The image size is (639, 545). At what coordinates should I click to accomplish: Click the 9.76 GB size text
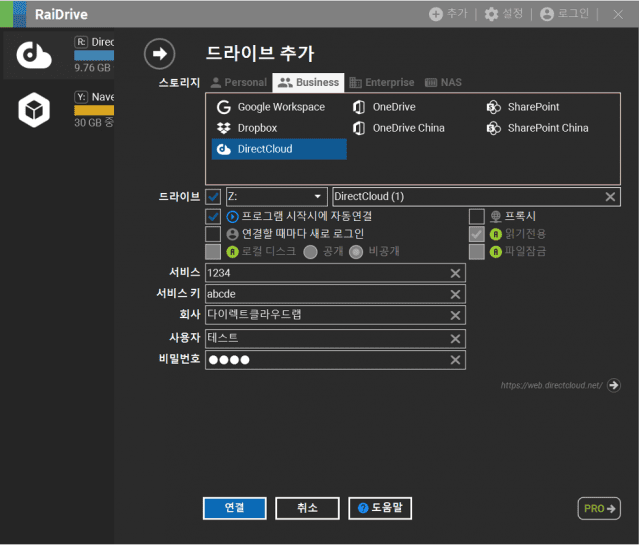click(93, 68)
